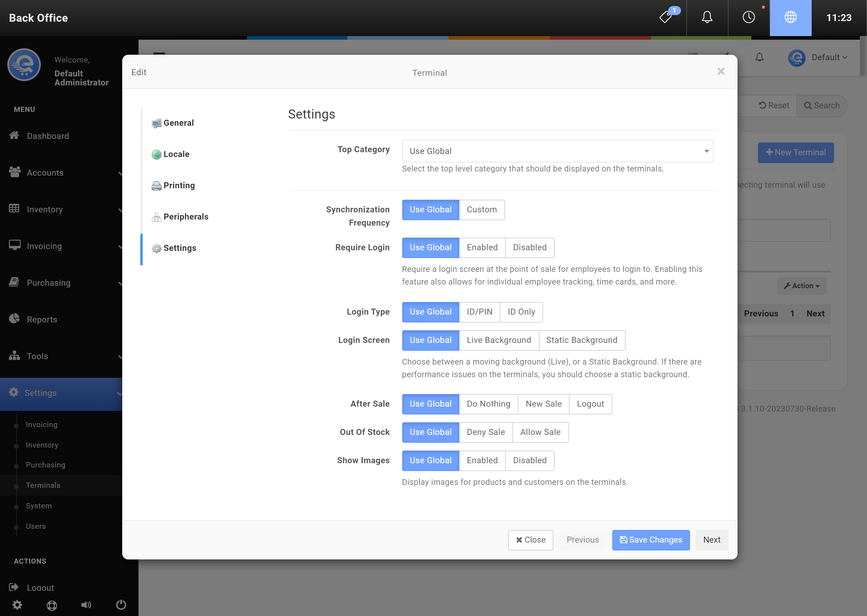Choose Deny Sale for Out Of Stock
Screen dimensions: 867x616
pyautogui.click(x=486, y=433)
